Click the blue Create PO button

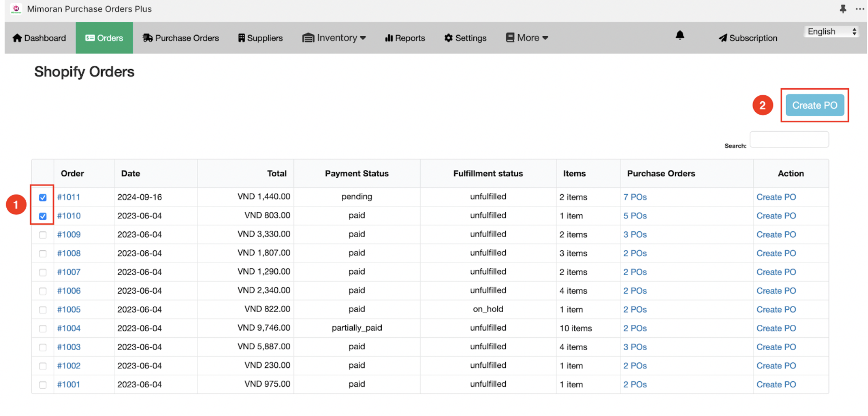tap(814, 105)
